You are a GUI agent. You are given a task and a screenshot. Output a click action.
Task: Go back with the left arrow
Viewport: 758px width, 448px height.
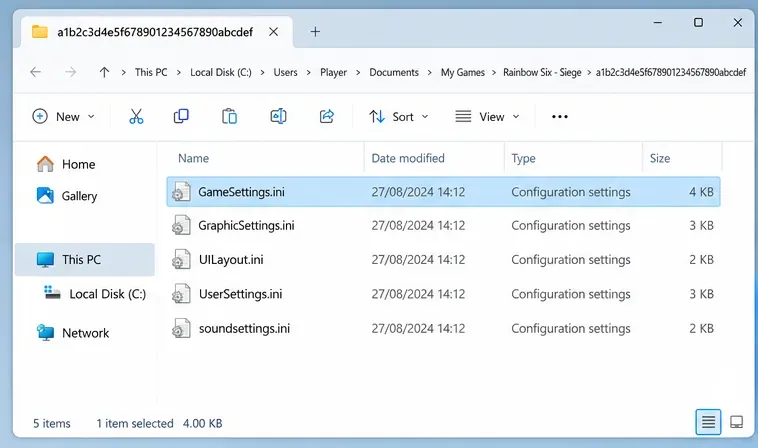[35, 72]
